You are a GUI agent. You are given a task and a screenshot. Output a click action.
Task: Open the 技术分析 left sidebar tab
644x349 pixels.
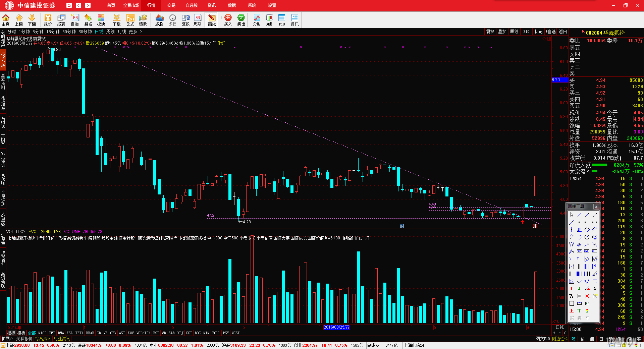[x=3, y=60]
